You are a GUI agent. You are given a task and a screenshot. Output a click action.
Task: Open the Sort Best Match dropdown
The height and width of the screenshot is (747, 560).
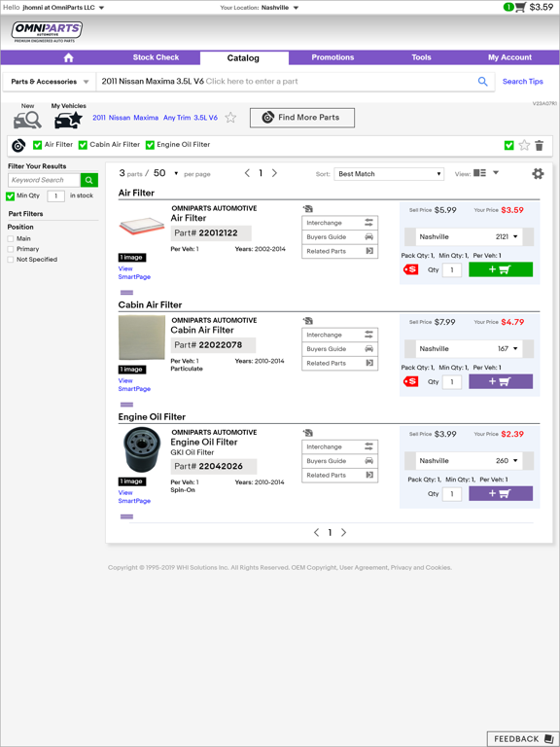[x=389, y=174]
